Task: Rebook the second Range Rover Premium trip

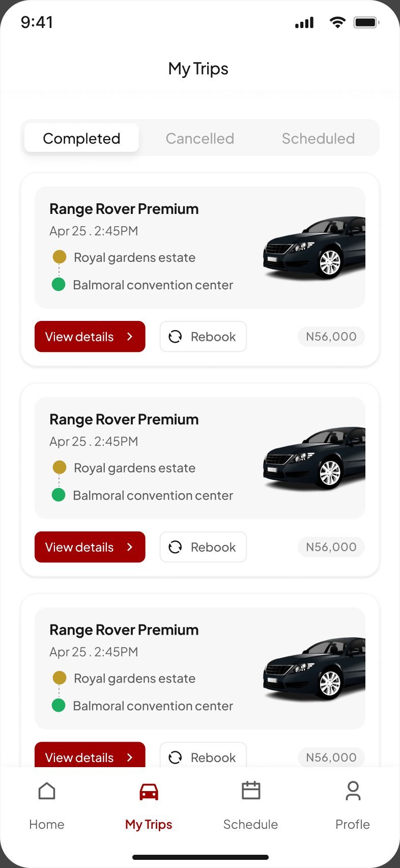Action: coord(203,547)
